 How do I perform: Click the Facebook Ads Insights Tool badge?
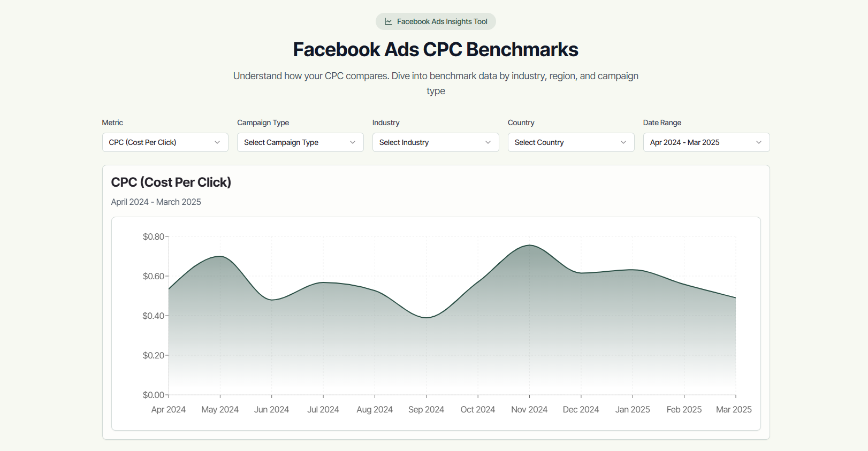pos(436,21)
